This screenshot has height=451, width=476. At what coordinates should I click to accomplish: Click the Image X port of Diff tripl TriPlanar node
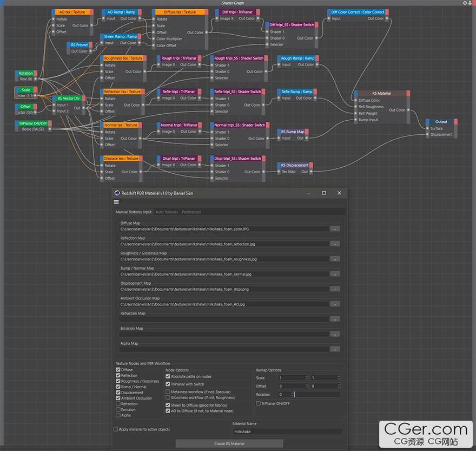217,18
